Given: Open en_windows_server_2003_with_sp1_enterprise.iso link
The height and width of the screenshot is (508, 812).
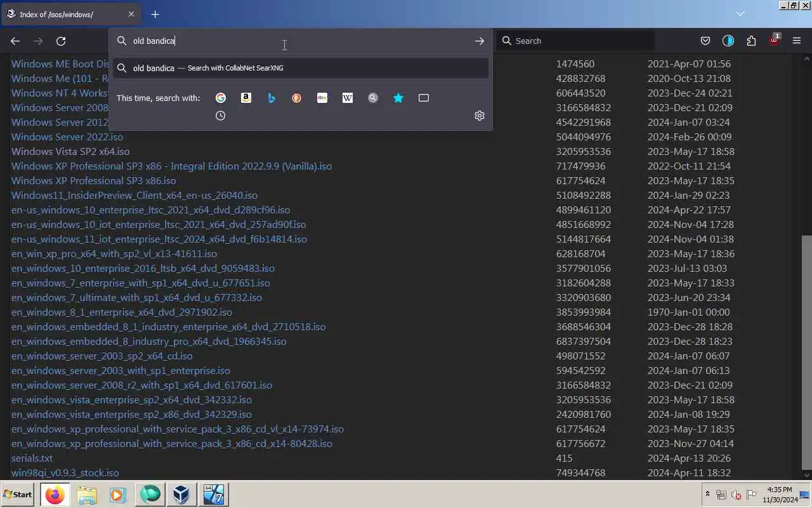Looking at the screenshot, I should point(121,370).
